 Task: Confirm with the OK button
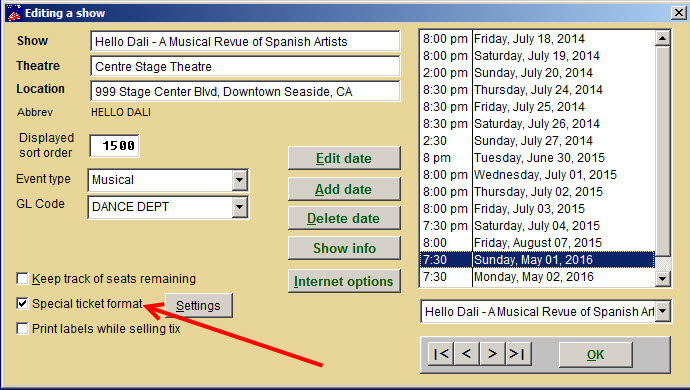(595, 354)
